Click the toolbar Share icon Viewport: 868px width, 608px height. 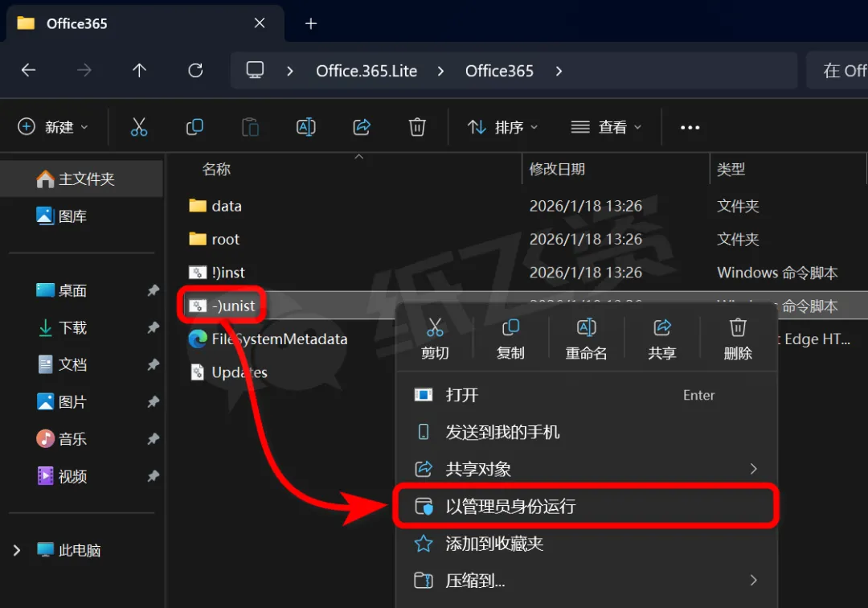click(x=362, y=127)
